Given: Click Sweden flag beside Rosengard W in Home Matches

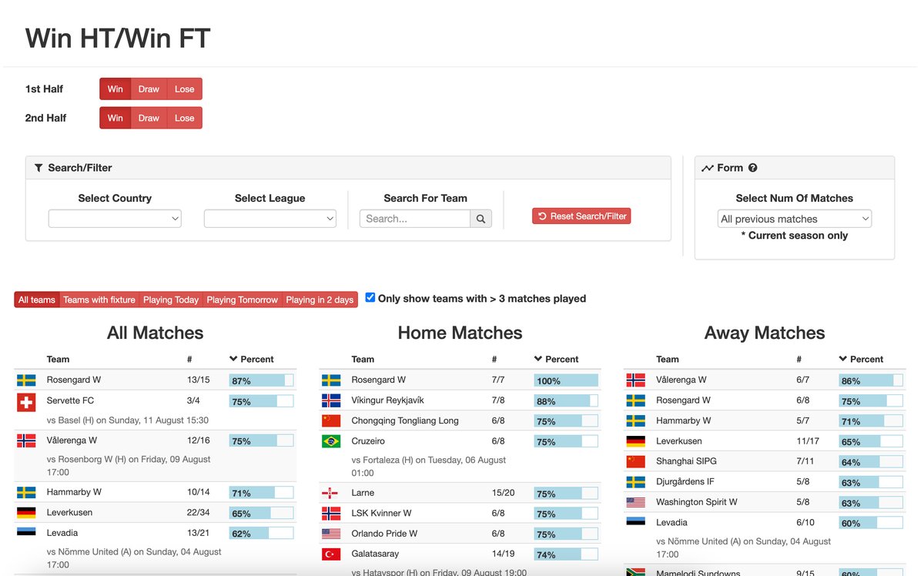Looking at the screenshot, I should pos(331,380).
